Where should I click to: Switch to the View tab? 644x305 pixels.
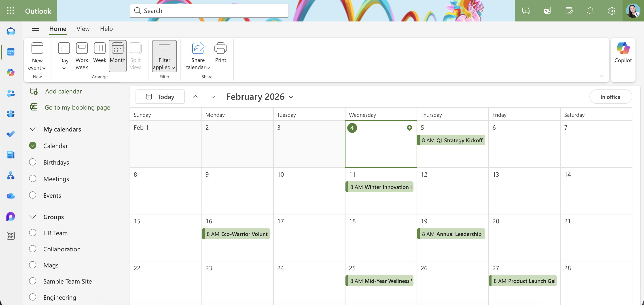click(83, 29)
